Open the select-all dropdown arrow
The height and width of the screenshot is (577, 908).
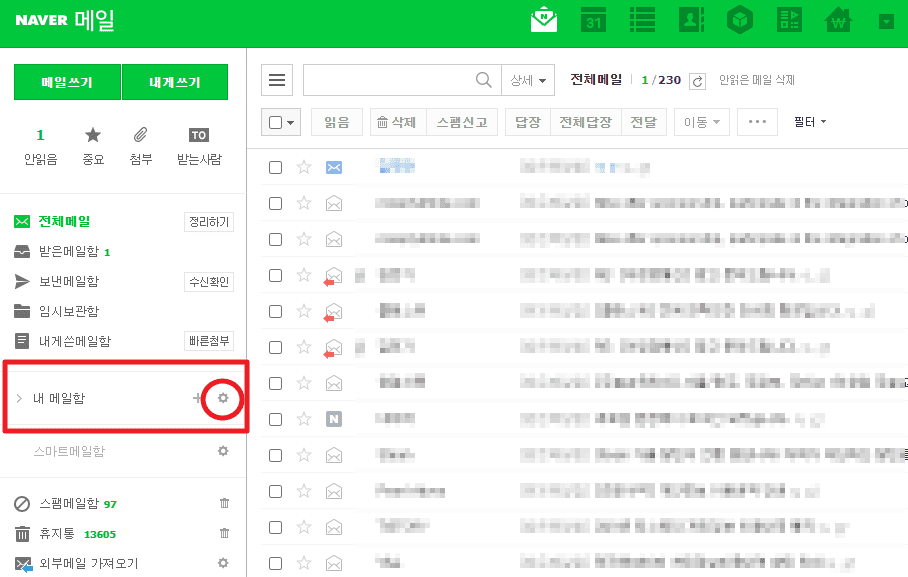click(x=291, y=122)
